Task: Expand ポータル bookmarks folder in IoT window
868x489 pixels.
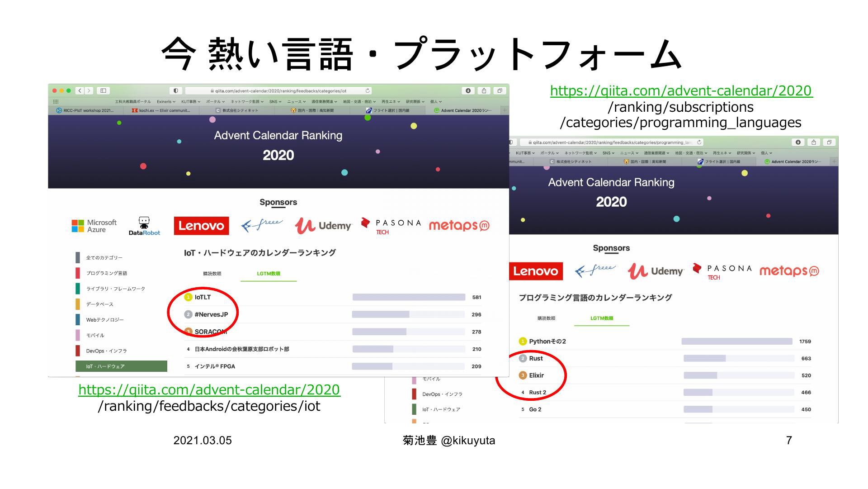Action: [x=215, y=102]
